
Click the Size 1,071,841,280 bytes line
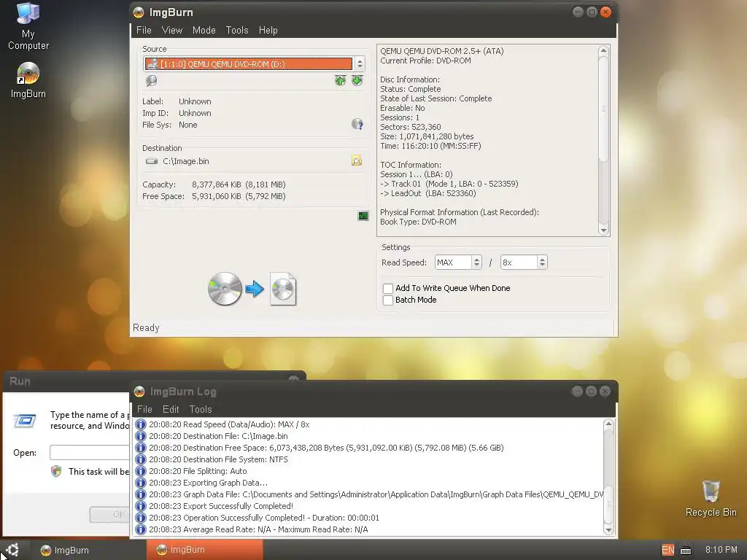point(427,136)
